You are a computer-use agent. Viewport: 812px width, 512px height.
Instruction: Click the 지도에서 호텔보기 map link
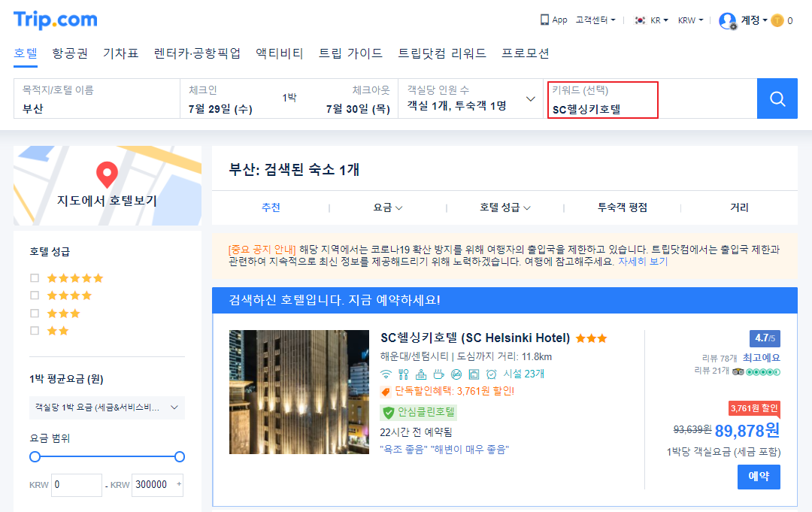(x=107, y=201)
